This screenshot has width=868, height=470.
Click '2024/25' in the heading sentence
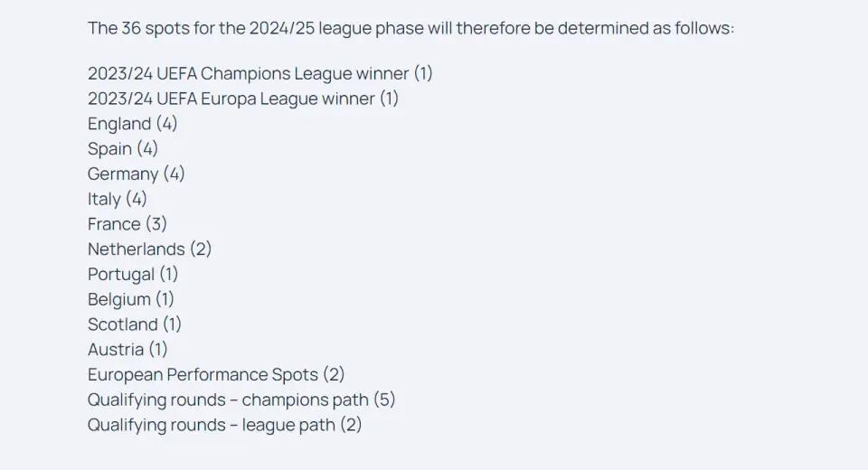[282, 28]
